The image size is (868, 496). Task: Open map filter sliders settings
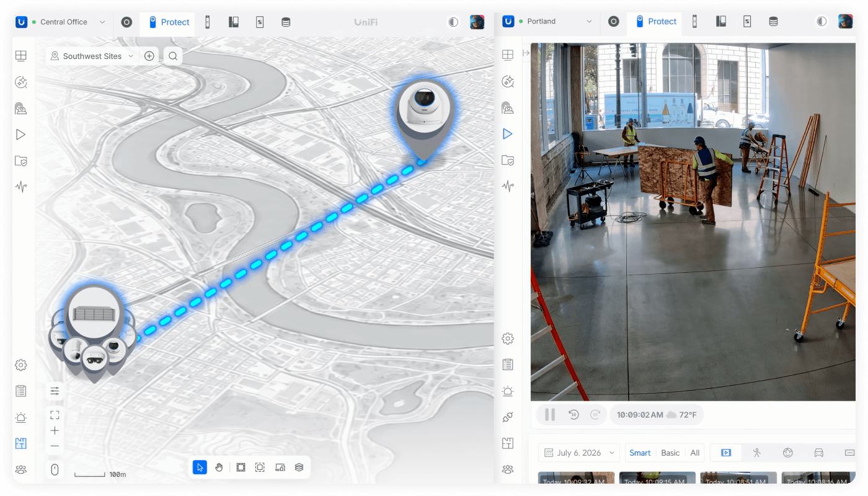pos(55,391)
